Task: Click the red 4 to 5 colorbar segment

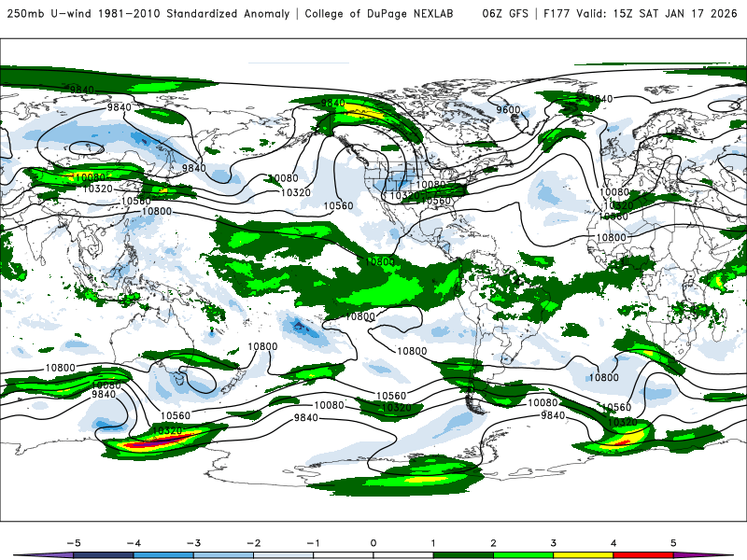Action: 643,555
